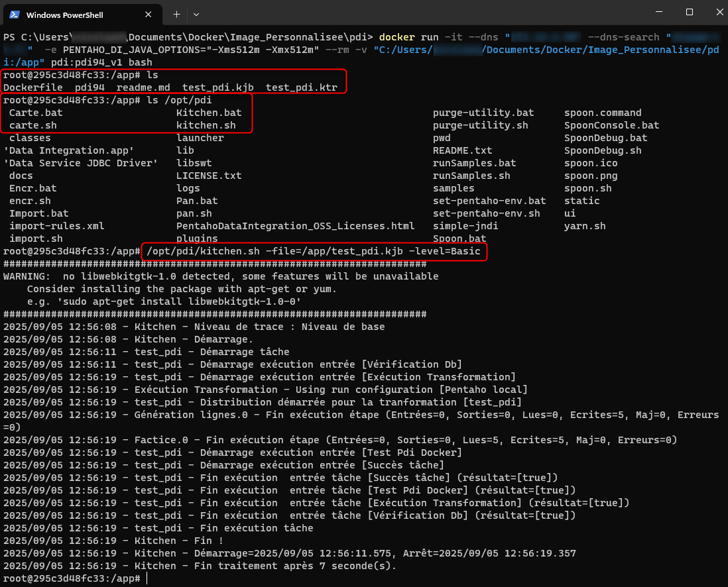Click 'kitchen.sh' in the /opt/pdi listing
Screen dimensions: 728x587
(206, 125)
